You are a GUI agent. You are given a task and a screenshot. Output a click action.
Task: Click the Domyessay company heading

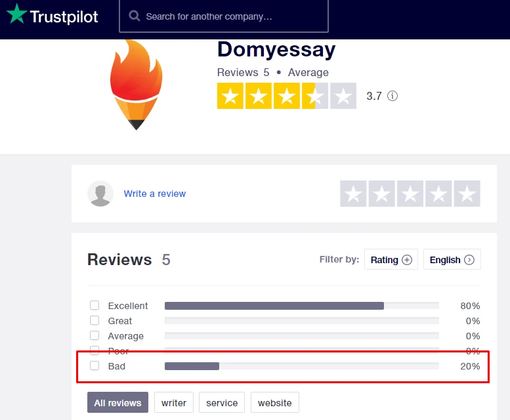(x=276, y=49)
